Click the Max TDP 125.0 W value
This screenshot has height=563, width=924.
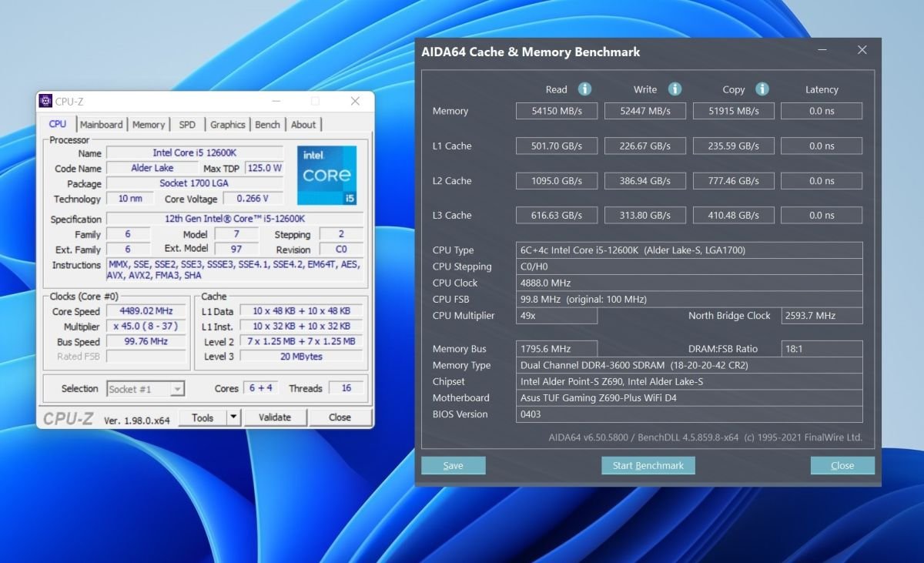click(264, 168)
